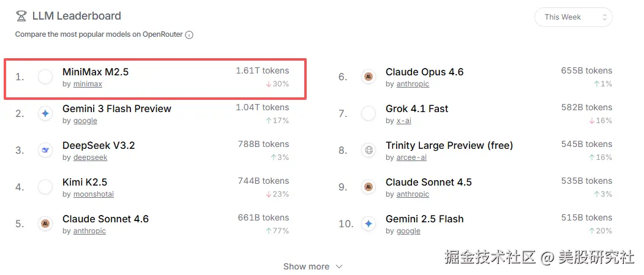Open the moonshotai author link
The width and height of the screenshot is (644, 275).
coord(93,194)
